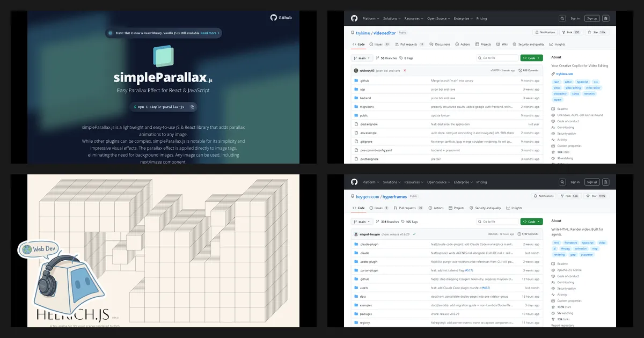Viewport: 644px width, 338px height.
Task: Click the Fork button showing 1.9k
Action: [570, 196]
